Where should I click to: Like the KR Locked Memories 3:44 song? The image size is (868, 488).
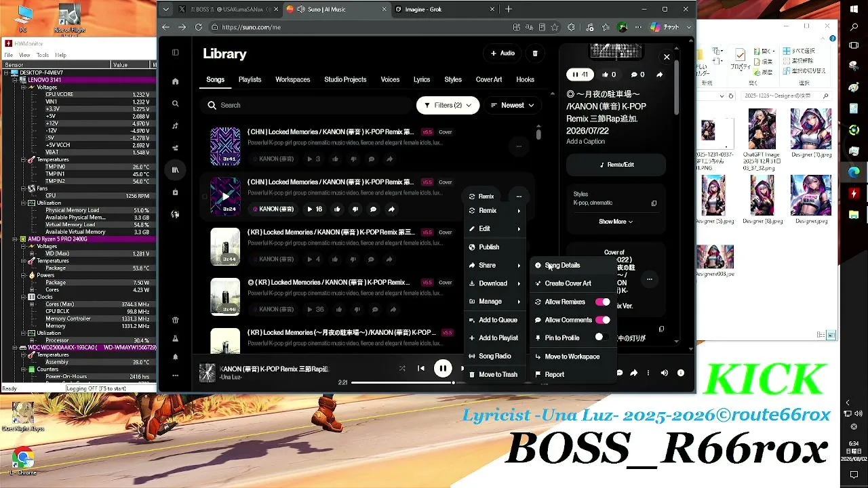(336, 259)
